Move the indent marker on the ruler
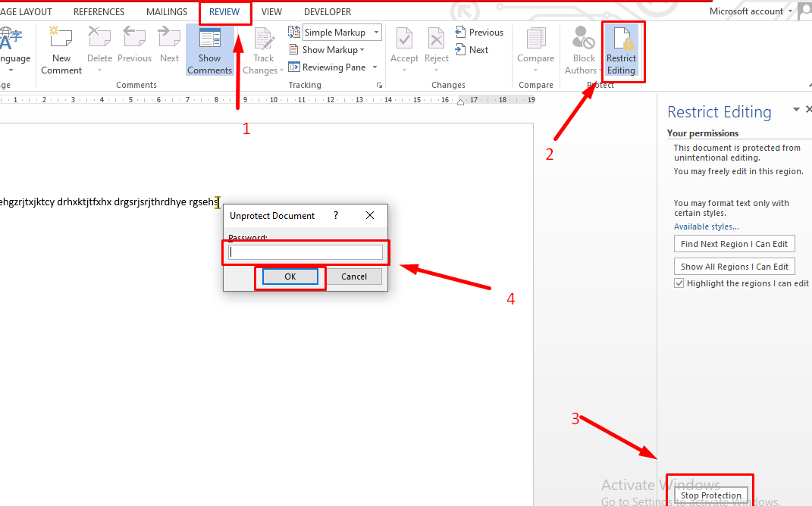The height and width of the screenshot is (506, 812). click(x=461, y=99)
